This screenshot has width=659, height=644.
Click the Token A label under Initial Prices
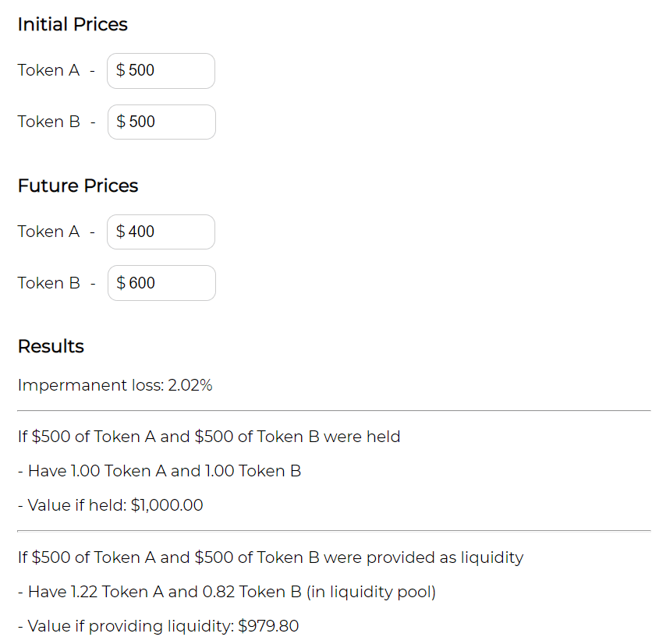(48, 71)
